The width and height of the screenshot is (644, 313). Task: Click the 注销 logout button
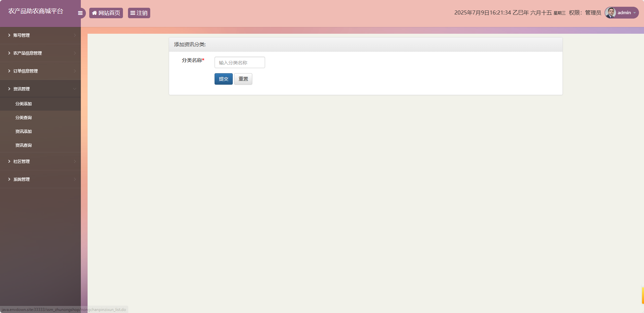pyautogui.click(x=139, y=13)
